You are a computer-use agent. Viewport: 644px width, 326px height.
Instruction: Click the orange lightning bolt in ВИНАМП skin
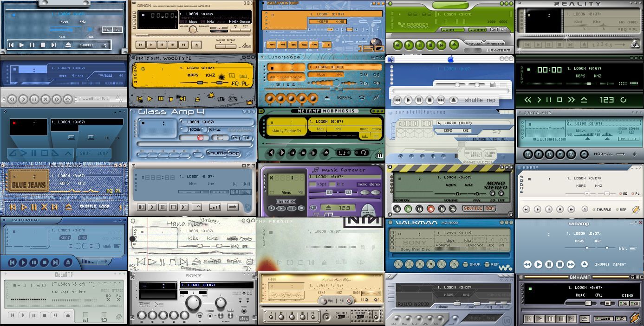tap(635, 318)
